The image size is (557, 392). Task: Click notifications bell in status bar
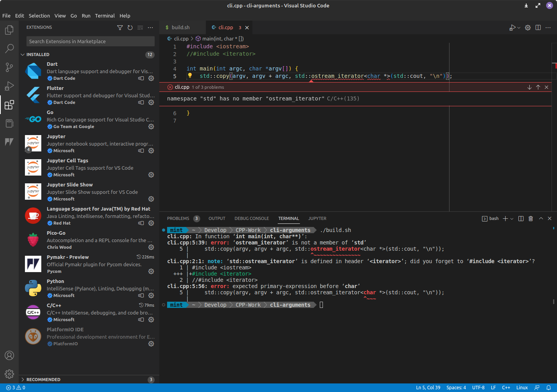click(548, 388)
